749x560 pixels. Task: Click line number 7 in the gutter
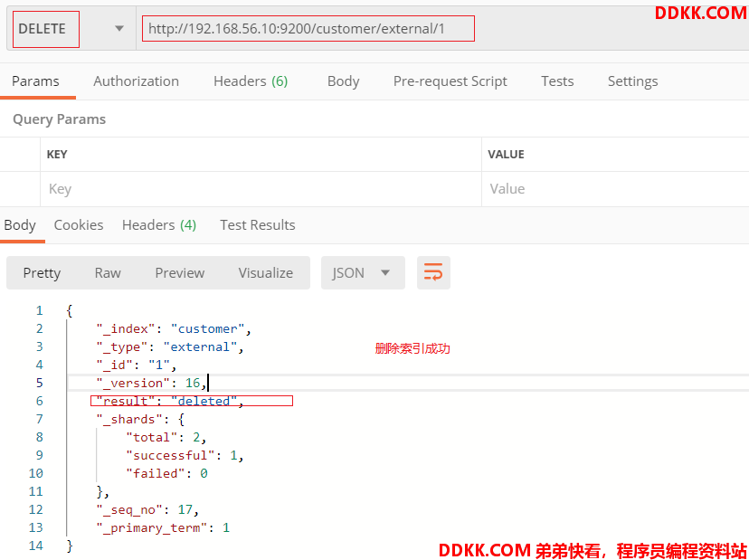coord(39,419)
